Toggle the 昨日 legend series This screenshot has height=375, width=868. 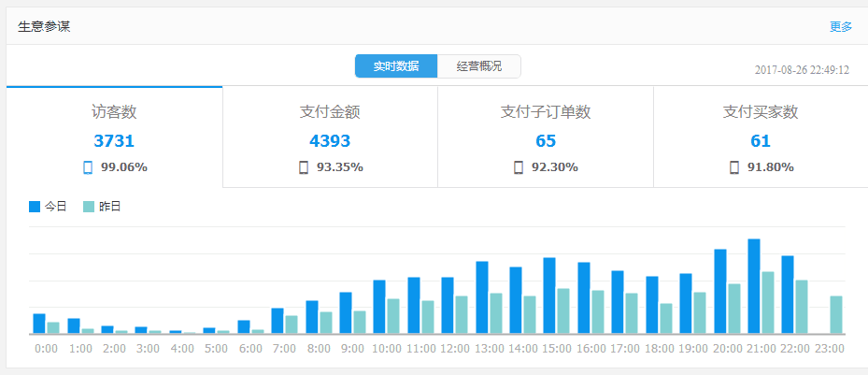pos(109,207)
